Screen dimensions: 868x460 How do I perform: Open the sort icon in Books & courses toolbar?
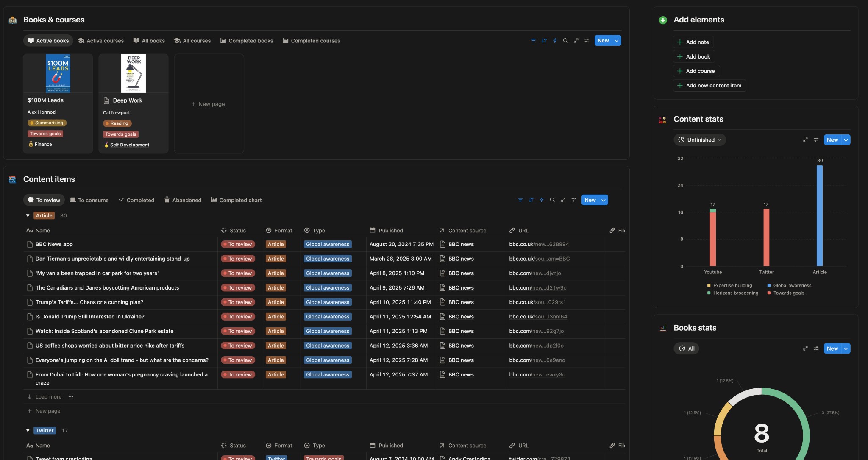(x=544, y=40)
